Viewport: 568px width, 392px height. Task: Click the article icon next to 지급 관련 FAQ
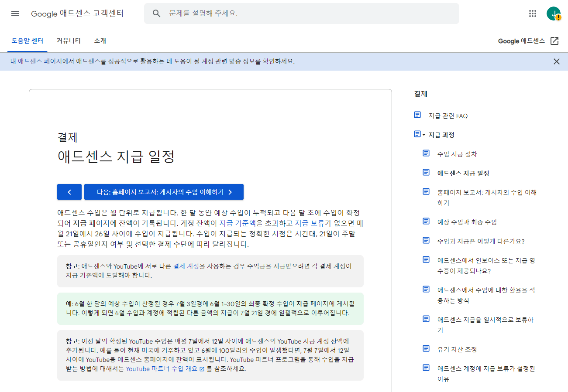coord(417,114)
